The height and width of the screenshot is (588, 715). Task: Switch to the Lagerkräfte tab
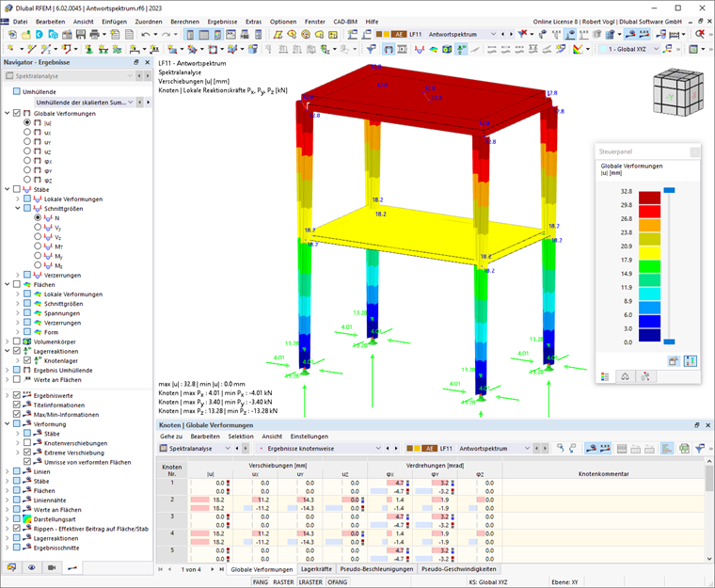316,569
